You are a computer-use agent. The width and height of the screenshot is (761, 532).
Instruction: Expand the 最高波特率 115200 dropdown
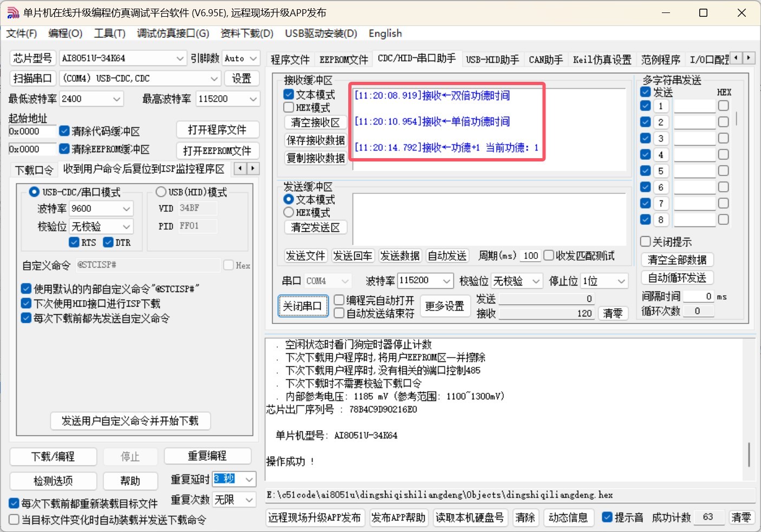click(x=253, y=99)
